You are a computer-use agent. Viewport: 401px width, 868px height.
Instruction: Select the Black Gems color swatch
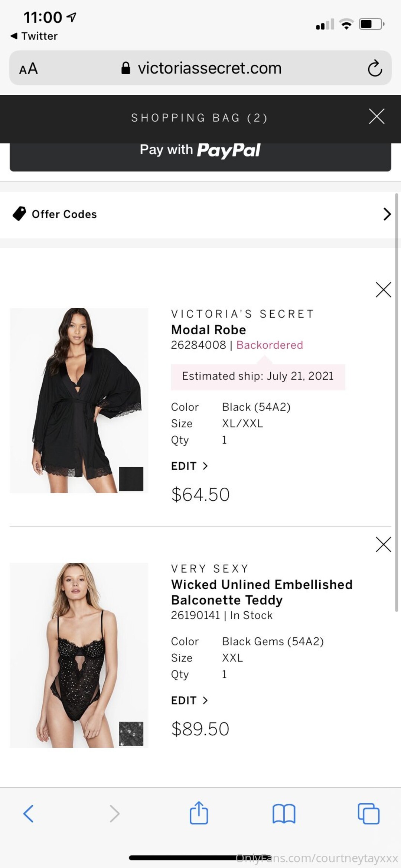[131, 734]
